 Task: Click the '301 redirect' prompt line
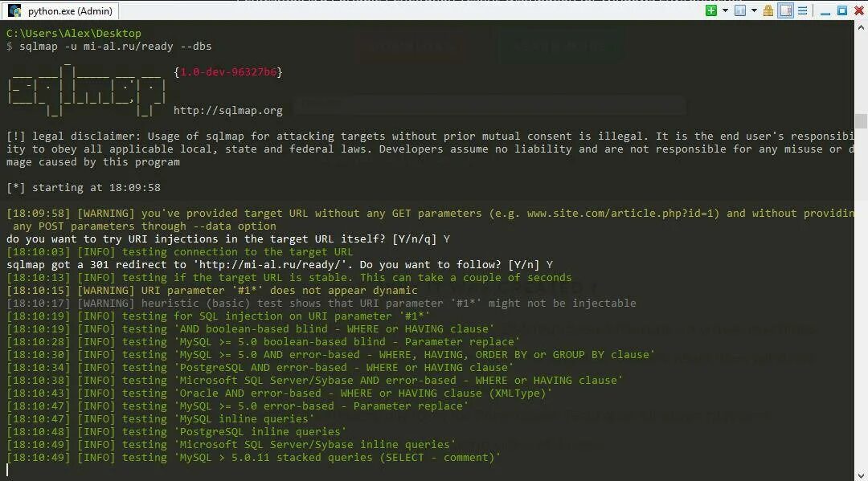click(280, 265)
